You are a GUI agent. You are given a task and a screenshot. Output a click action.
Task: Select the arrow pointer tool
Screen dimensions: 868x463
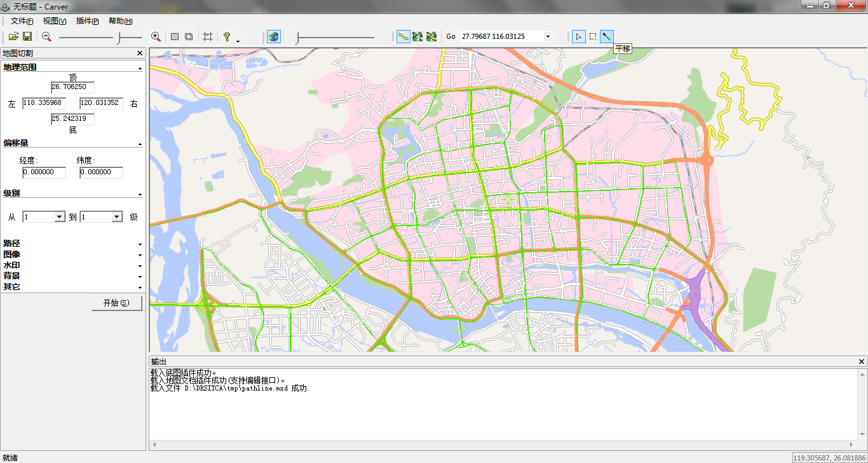tap(578, 36)
